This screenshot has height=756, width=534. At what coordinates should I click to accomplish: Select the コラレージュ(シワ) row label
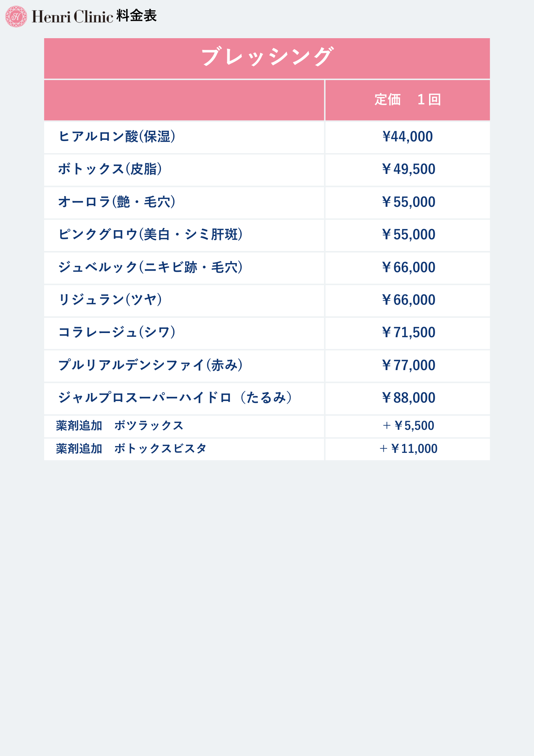(117, 333)
